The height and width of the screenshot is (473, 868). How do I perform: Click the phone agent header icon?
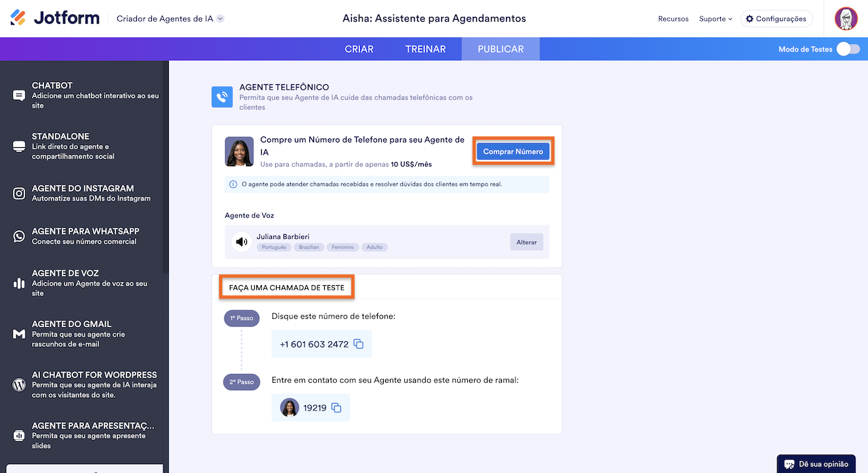[222, 97]
